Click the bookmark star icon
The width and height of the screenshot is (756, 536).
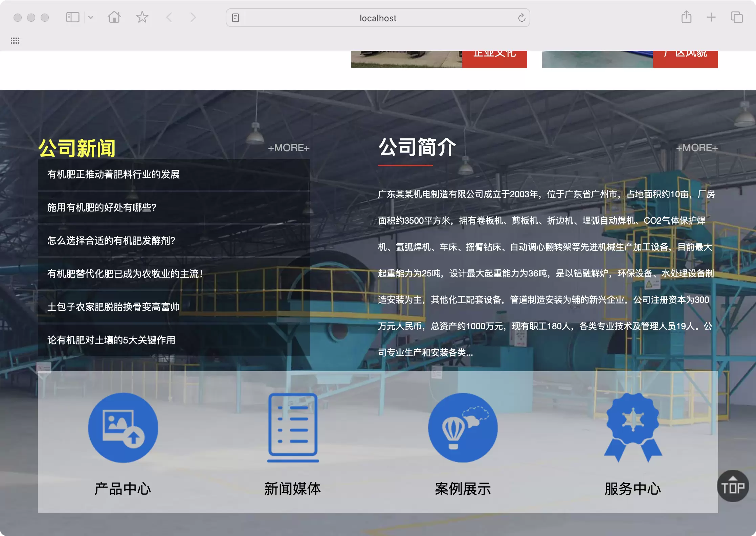pyautogui.click(x=142, y=17)
